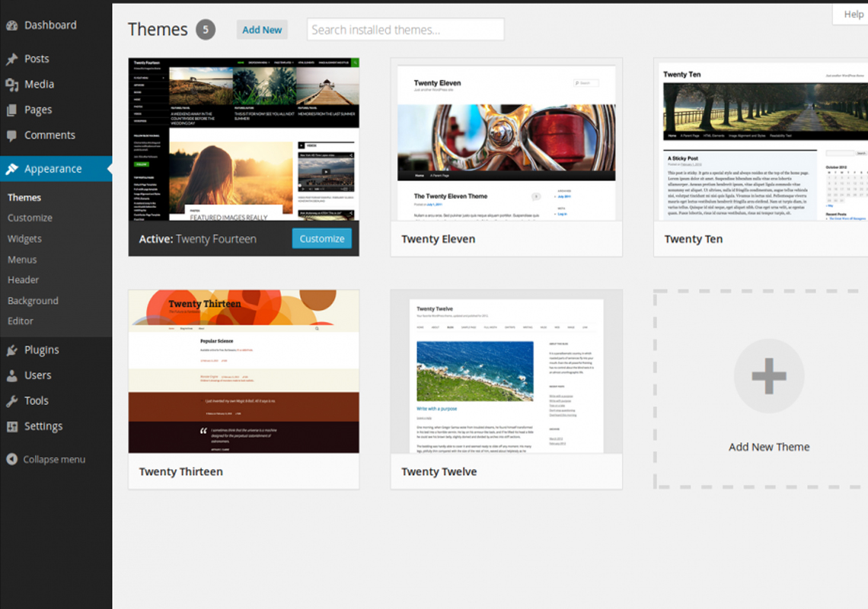
Task: Open the Tools menu label
Action: [x=37, y=400]
